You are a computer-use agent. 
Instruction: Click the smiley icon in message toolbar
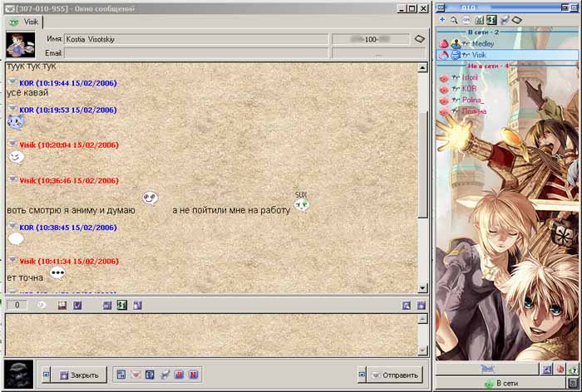pos(42,306)
